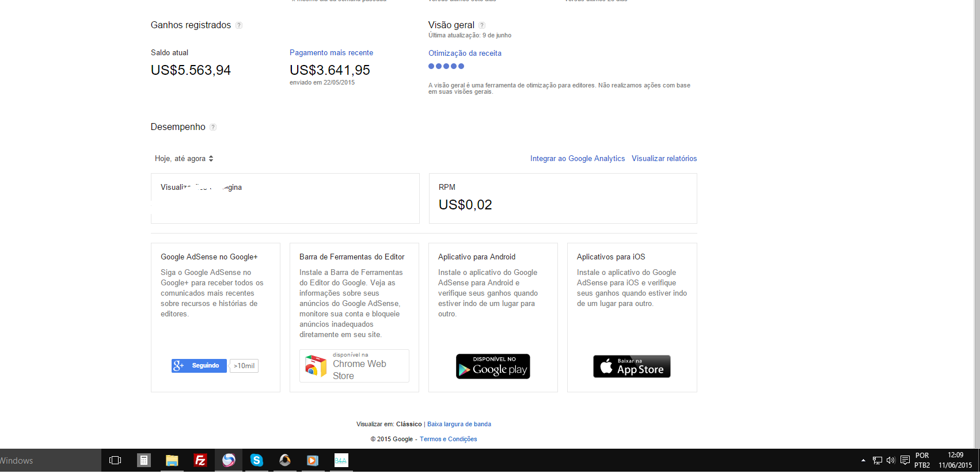Click the Chrome Web Store logo icon
Viewport: 980px width, 474px height.
316,366
